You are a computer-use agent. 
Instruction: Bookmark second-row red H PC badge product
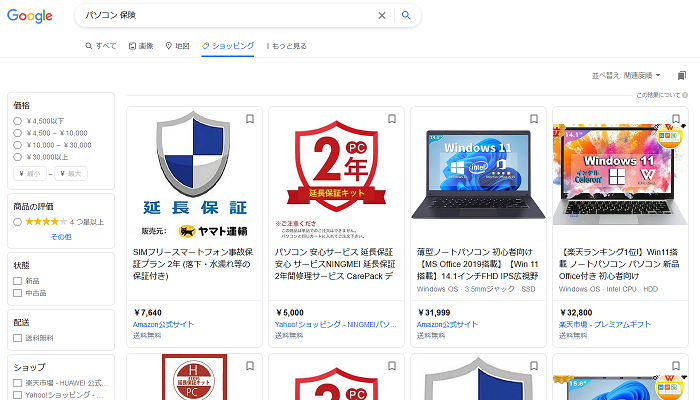point(250,366)
